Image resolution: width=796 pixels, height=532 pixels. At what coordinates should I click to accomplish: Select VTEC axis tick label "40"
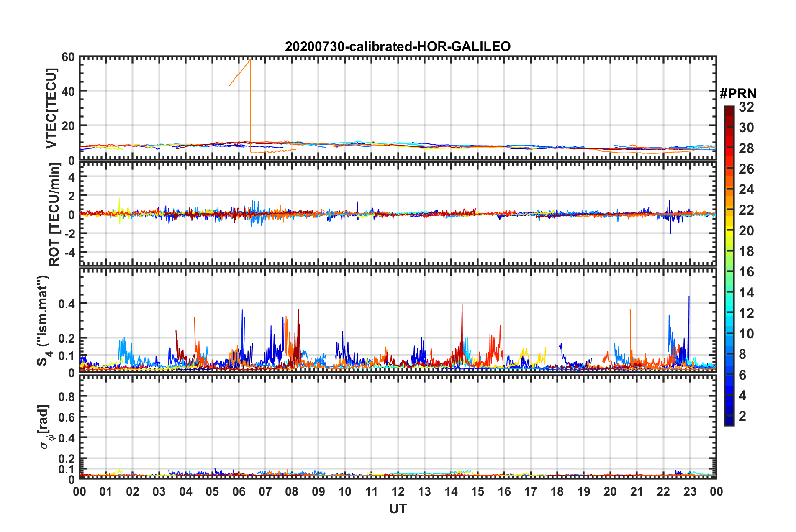click(x=68, y=91)
